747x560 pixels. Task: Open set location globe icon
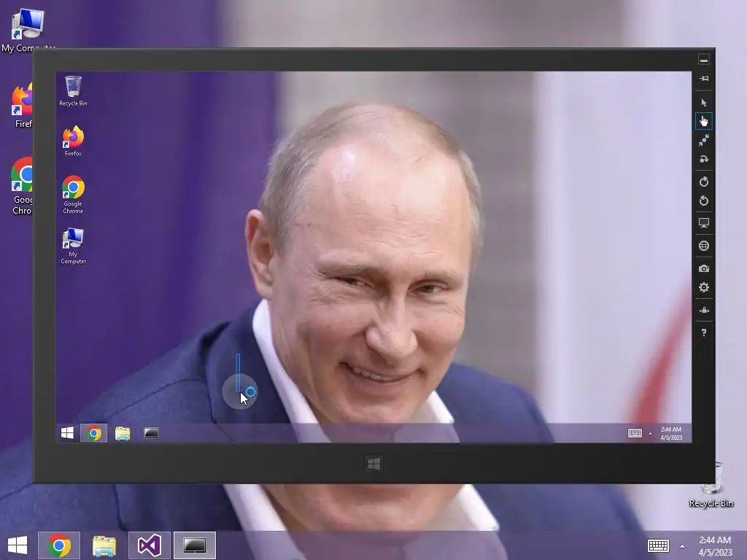pos(704,246)
